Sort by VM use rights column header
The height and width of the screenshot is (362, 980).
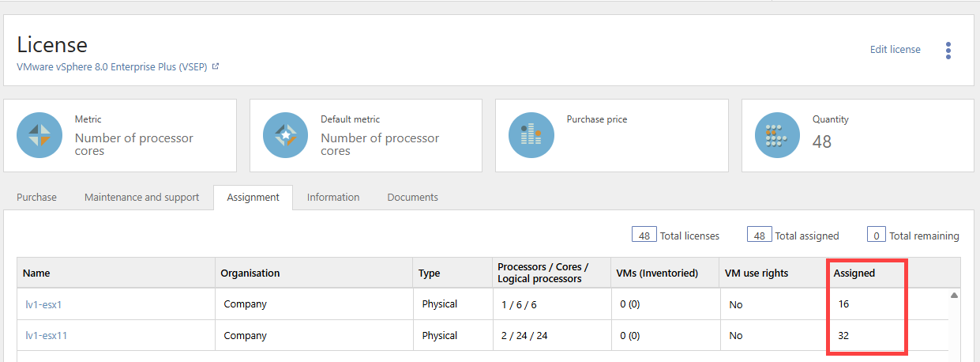(x=773, y=273)
